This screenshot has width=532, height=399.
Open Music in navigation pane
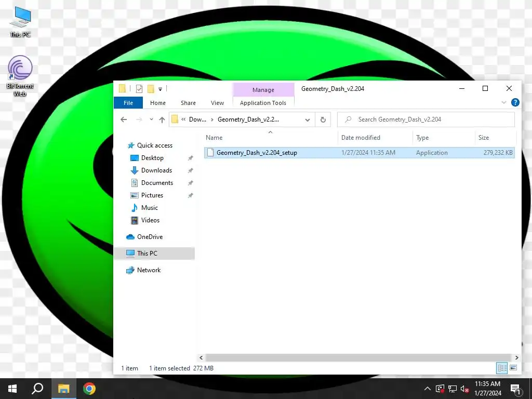coord(149,208)
